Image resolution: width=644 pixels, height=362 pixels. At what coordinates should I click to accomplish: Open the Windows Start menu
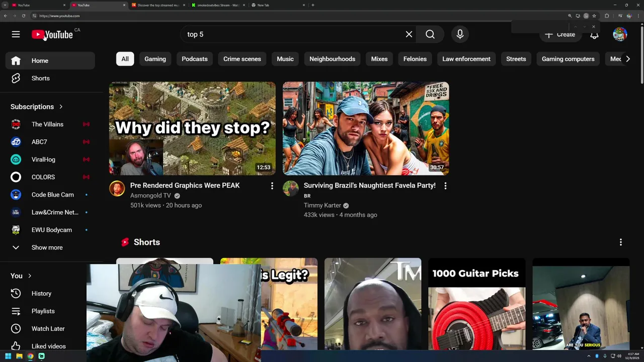(x=8, y=356)
